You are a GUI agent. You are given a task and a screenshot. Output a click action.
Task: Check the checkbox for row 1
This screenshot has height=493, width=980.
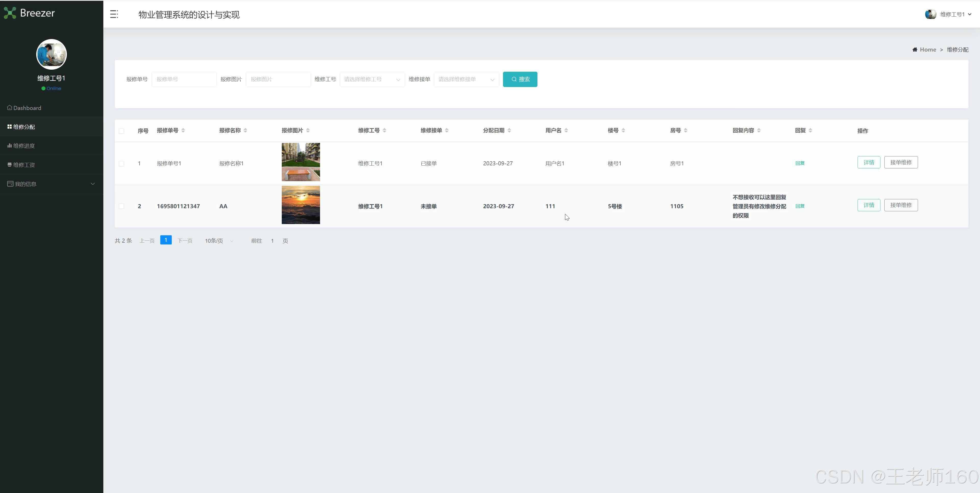coord(121,164)
